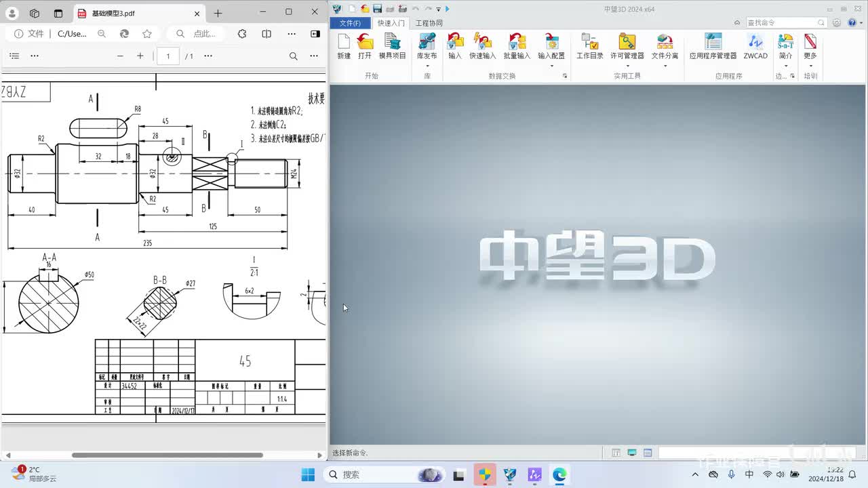The height and width of the screenshot is (488, 868).
Task: Click Edge tab actions menu icon
Action: (x=58, y=13)
